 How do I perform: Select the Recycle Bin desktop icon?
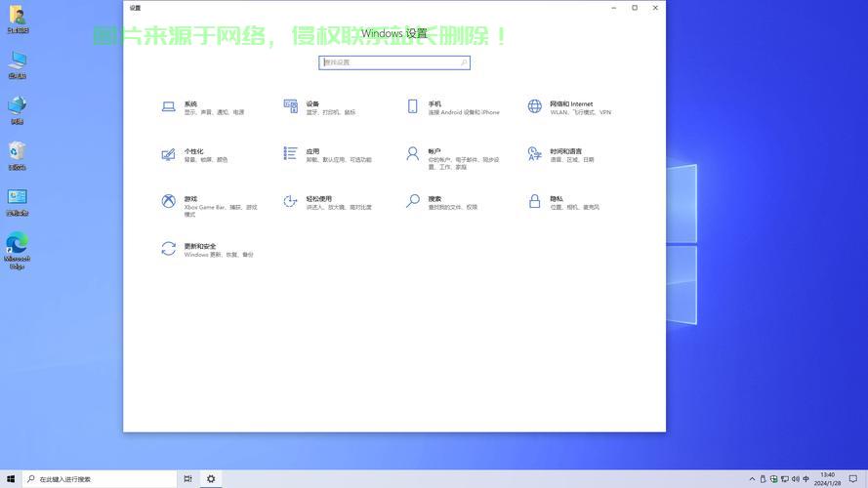[18, 156]
